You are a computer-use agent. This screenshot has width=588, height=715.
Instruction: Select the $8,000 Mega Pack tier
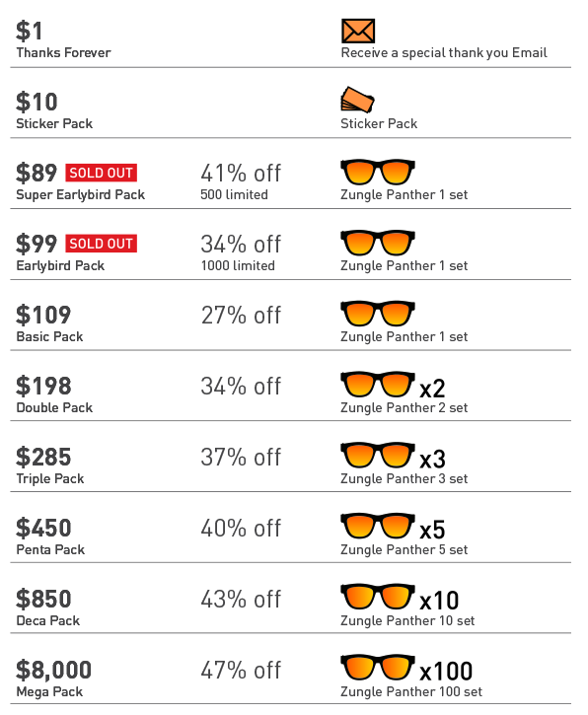tap(54, 679)
